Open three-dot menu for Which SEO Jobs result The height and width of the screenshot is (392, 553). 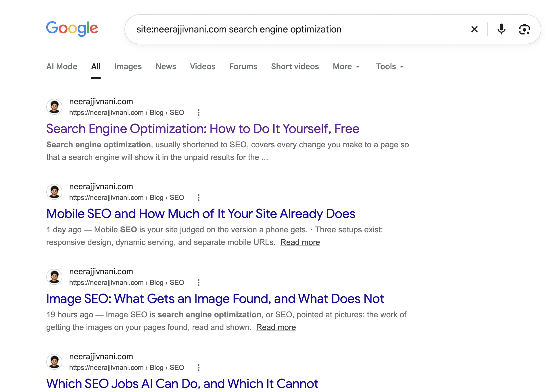[x=199, y=368]
